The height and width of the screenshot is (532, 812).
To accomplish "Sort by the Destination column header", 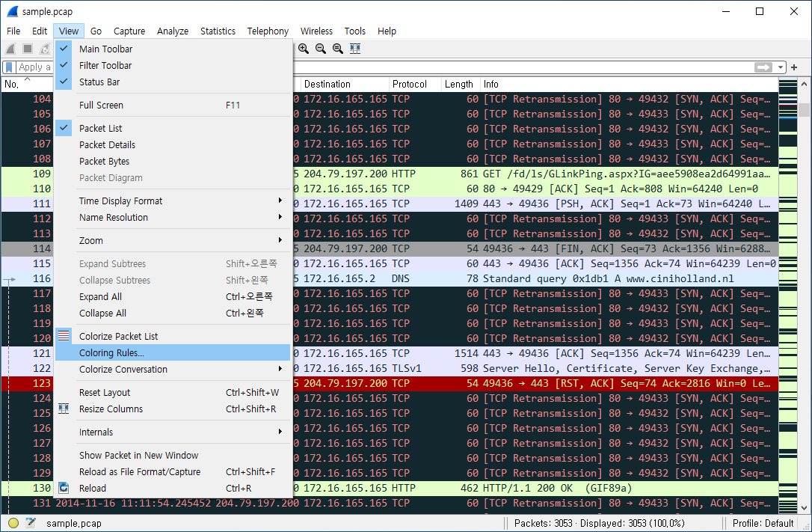I will coord(345,84).
